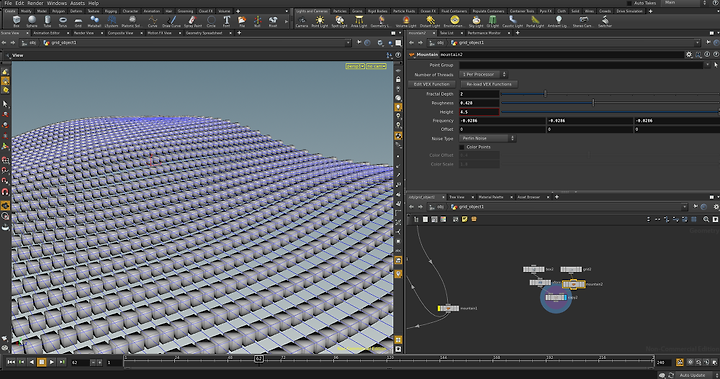Add a sticky note in network editor
Screen dimensions: 720x379
pyautogui.click(x=465, y=220)
